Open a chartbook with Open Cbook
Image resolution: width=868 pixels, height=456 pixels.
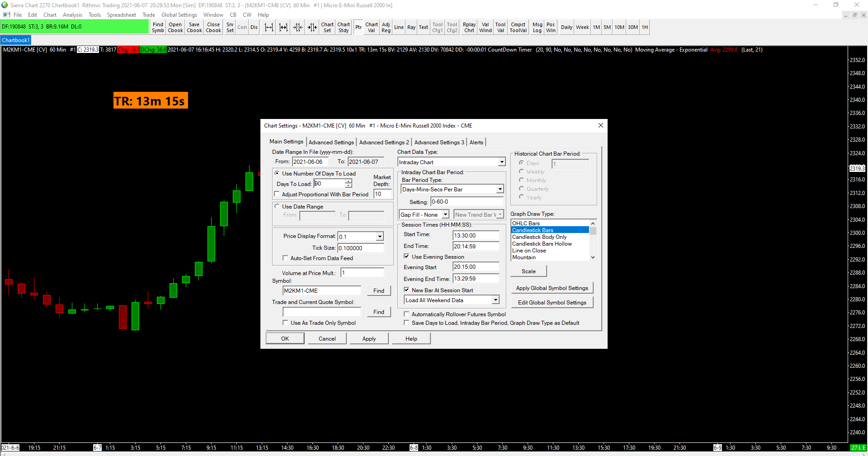click(175, 27)
